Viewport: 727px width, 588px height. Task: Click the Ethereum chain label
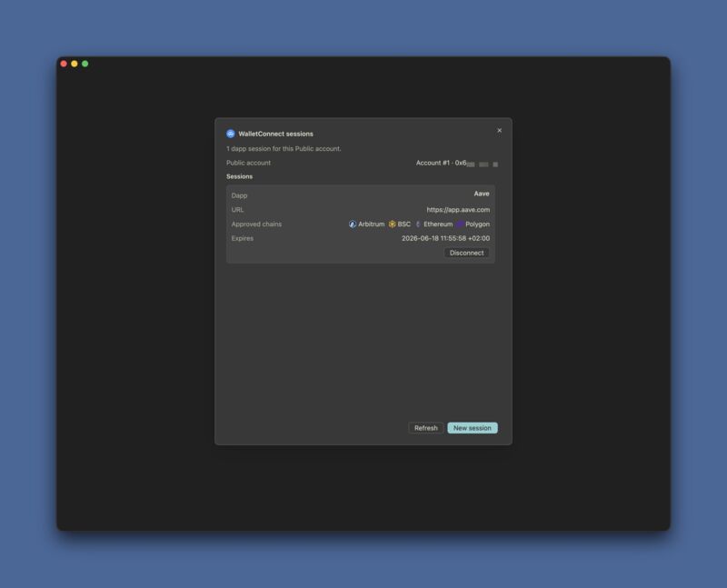click(x=438, y=224)
